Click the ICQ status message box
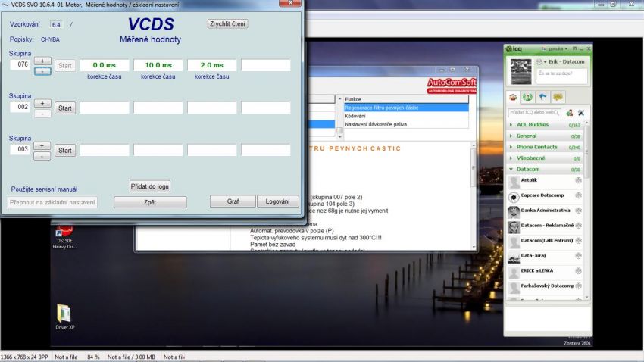Image resolution: width=644 pixels, height=362 pixels. [x=561, y=76]
